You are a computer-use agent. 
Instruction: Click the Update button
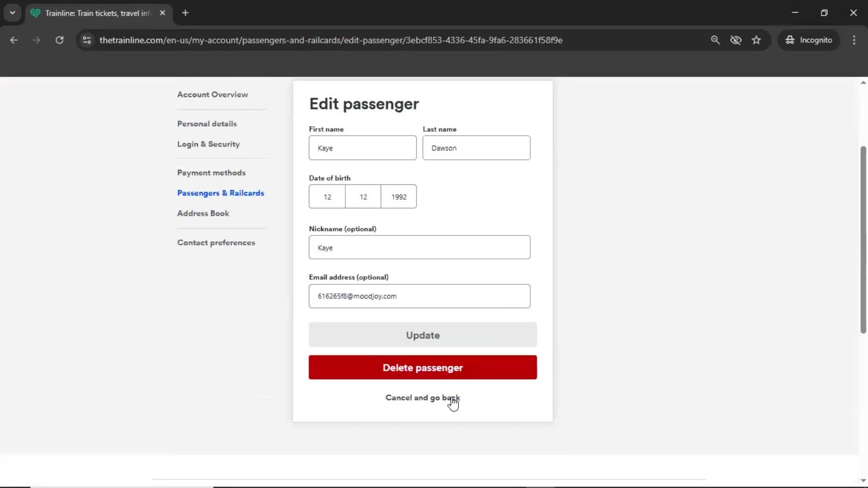click(422, 335)
